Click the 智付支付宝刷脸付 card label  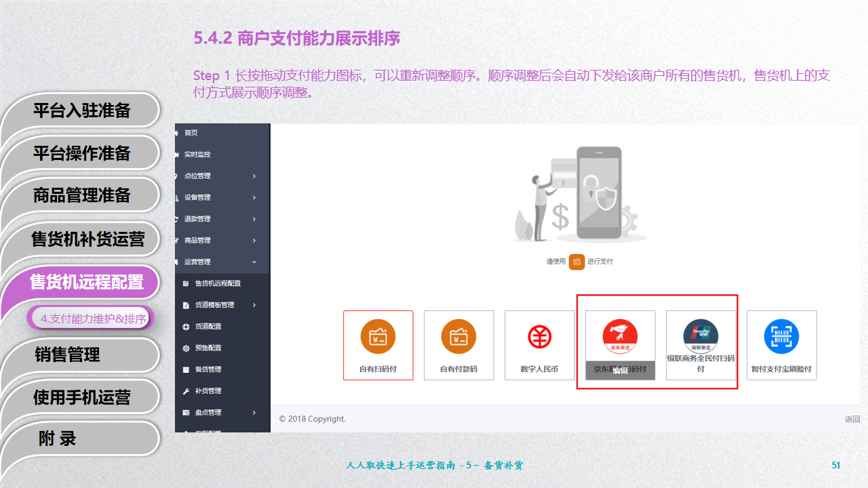pyautogui.click(x=782, y=369)
